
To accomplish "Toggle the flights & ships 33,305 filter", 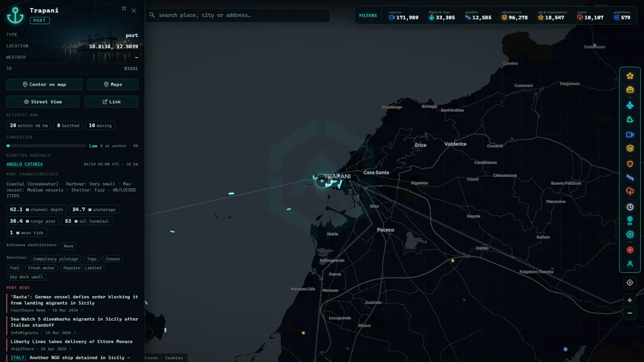I will (442, 15).
